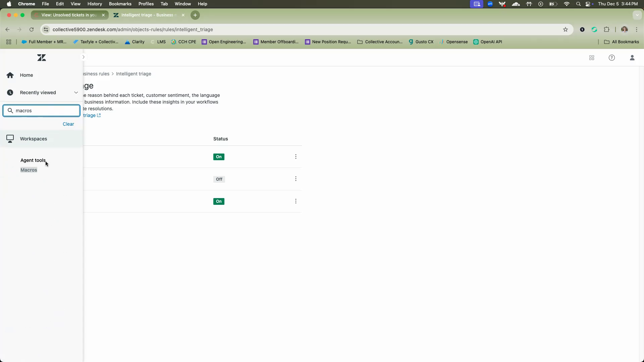The width and height of the screenshot is (644, 362).
Task: Open Chrome extensions puzzle icon
Action: 606,29
